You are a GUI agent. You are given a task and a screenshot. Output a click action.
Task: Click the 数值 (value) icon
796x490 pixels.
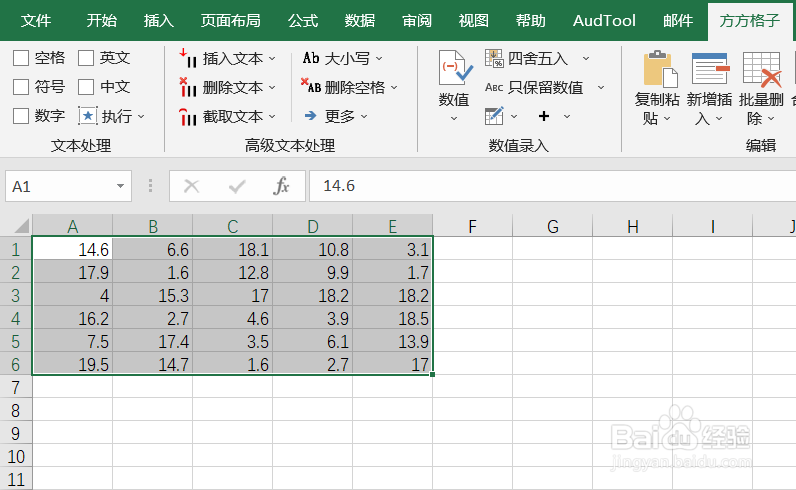[454, 70]
